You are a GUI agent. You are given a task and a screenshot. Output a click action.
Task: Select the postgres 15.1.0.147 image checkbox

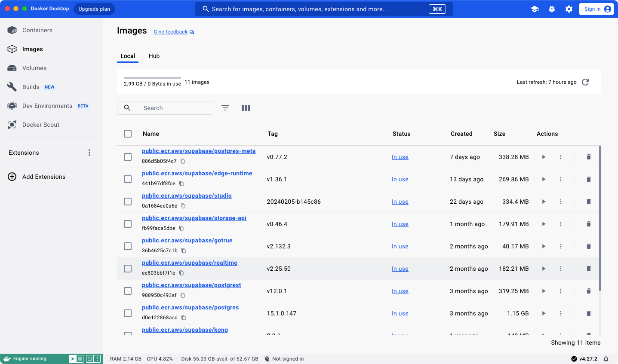pyautogui.click(x=128, y=313)
